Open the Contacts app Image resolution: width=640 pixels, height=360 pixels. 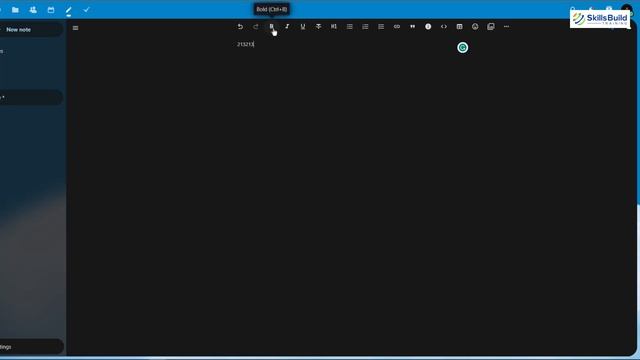33,10
